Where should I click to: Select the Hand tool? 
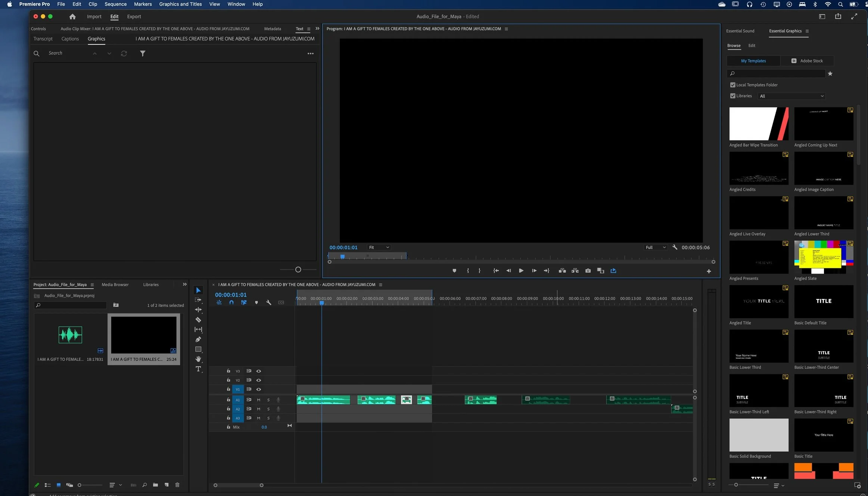(x=198, y=359)
